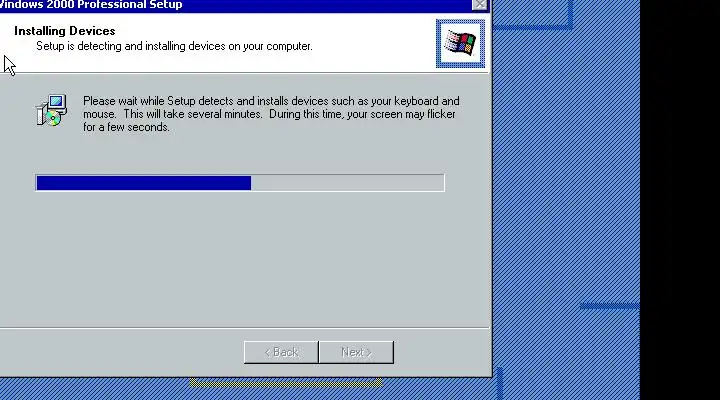Click the black area at the far right
The height and width of the screenshot is (400, 720).
coord(680,200)
